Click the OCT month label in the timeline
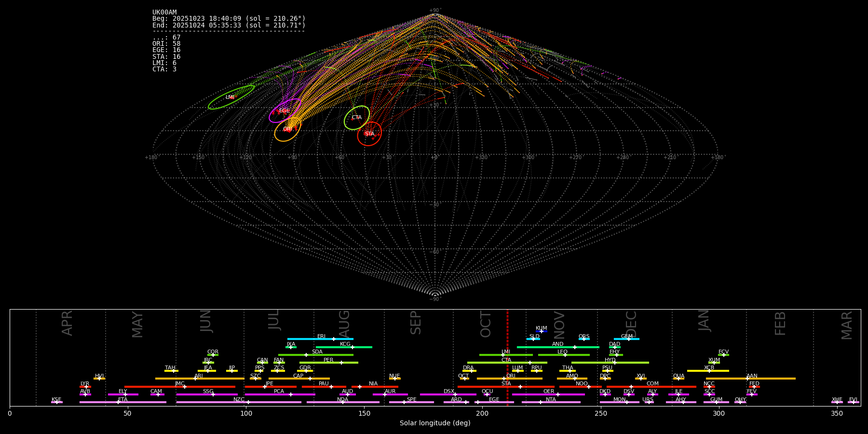 (x=486, y=324)
